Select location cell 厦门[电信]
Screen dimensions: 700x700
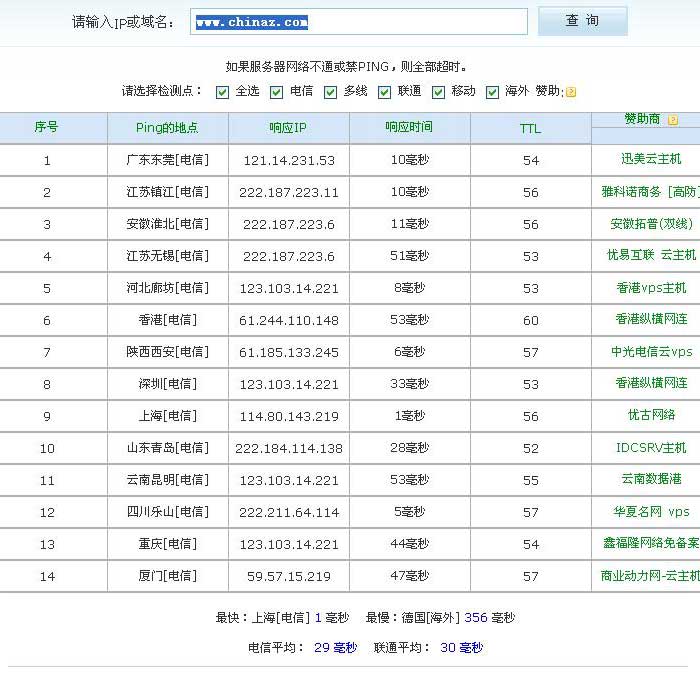(167, 576)
